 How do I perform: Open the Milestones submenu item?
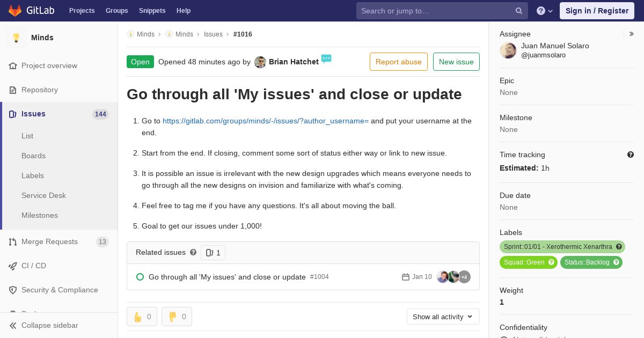click(x=40, y=215)
